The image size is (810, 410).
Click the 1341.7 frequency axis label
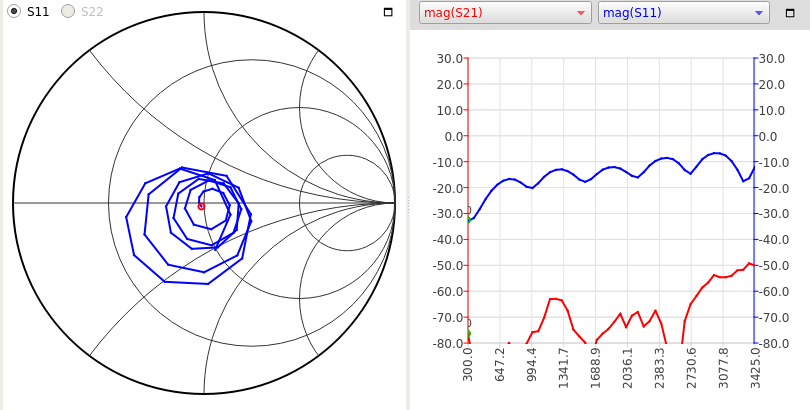click(564, 367)
